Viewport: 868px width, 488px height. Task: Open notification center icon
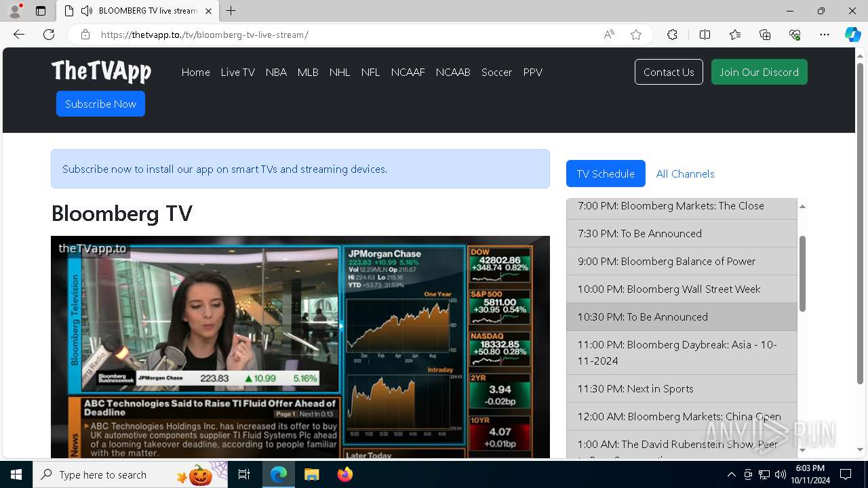click(846, 474)
